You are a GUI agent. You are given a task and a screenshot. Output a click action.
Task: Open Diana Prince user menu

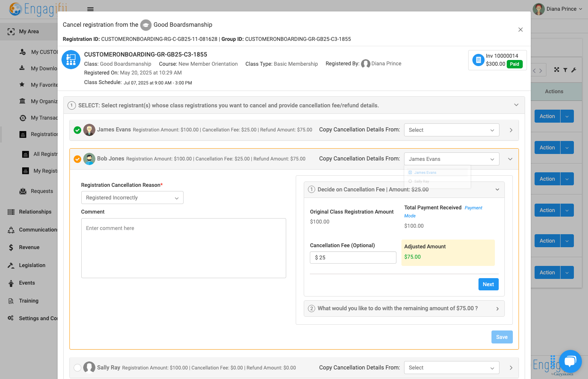[x=558, y=9]
